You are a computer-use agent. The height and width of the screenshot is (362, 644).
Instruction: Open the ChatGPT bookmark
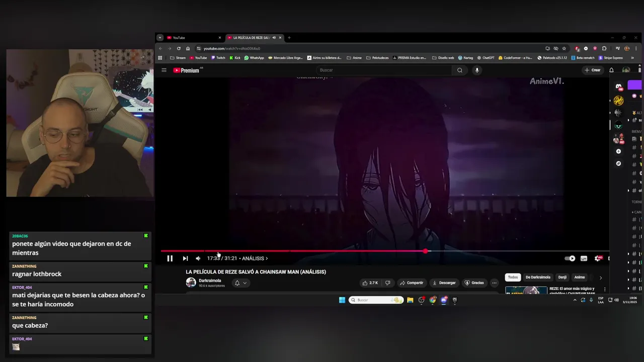tap(486, 58)
